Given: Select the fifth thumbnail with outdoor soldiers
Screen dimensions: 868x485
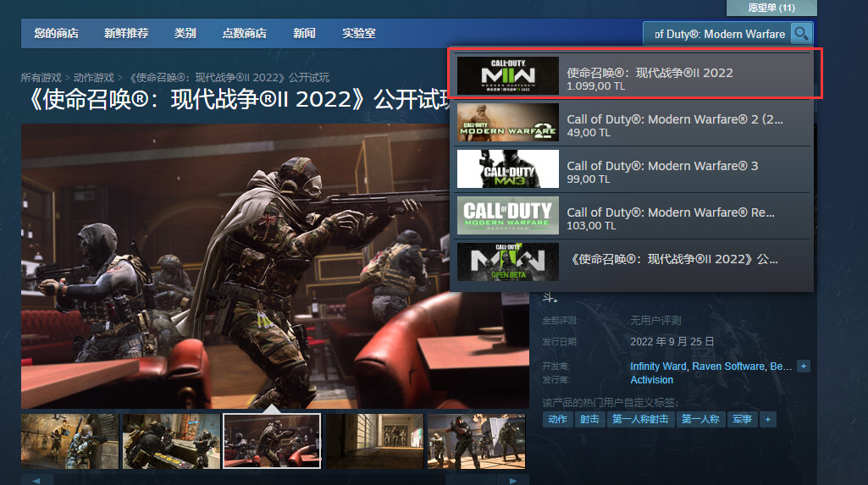Looking at the screenshot, I should [476, 441].
